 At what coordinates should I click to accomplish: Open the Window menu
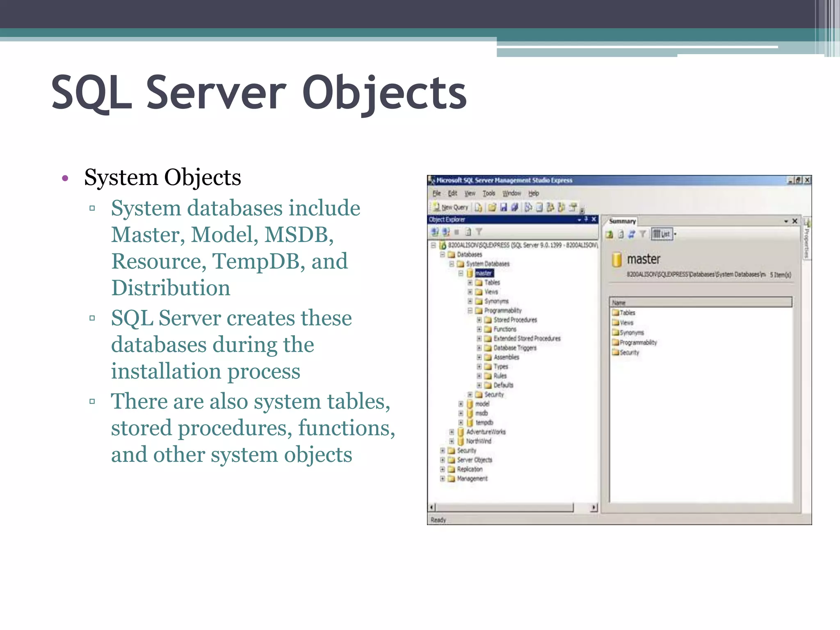511,193
